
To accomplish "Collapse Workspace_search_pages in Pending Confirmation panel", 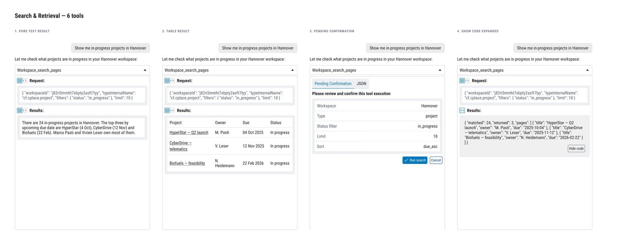I will point(440,70).
